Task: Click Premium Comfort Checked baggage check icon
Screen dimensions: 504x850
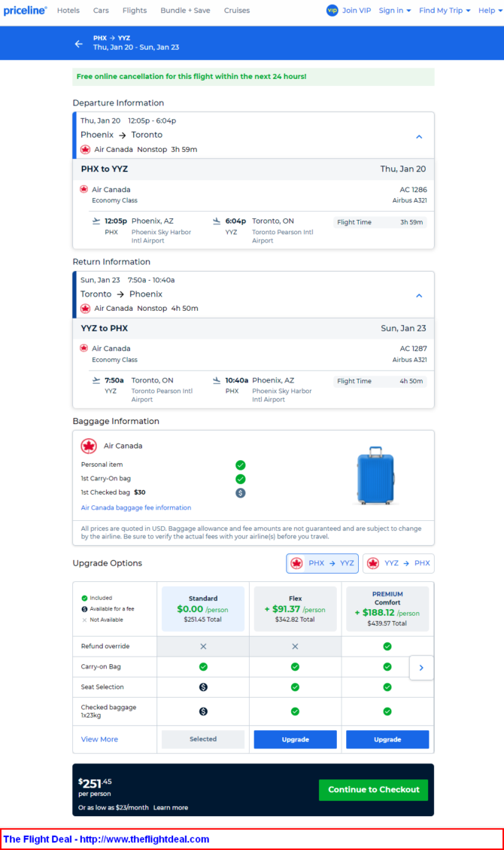Action: [387, 711]
